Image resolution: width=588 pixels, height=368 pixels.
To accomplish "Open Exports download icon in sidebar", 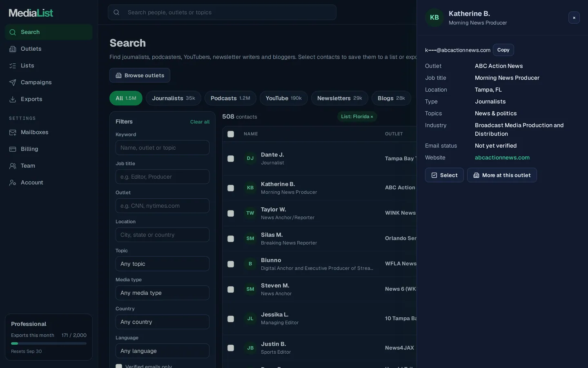I will pyautogui.click(x=13, y=99).
